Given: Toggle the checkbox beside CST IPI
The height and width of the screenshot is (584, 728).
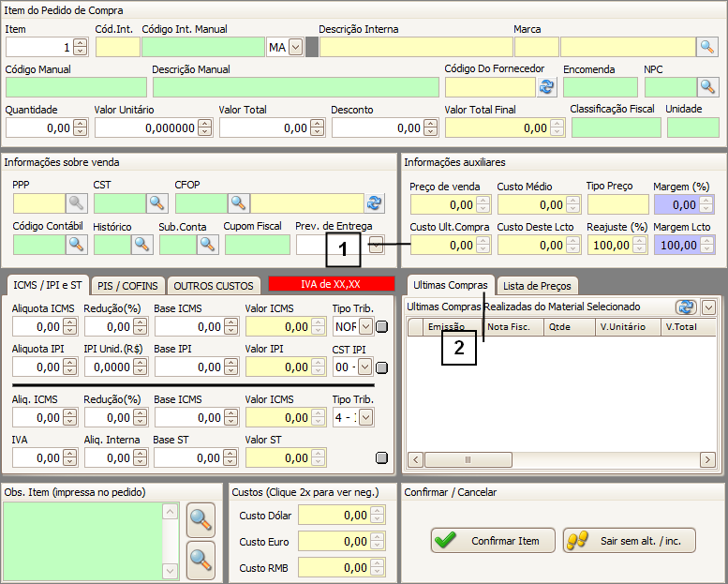Looking at the screenshot, I should point(381,368).
